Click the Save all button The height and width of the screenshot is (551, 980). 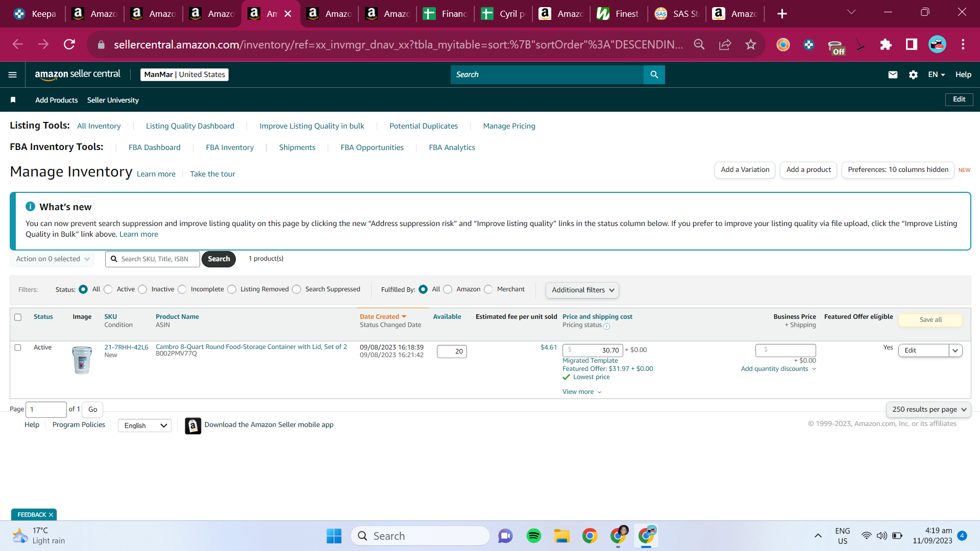[930, 320]
